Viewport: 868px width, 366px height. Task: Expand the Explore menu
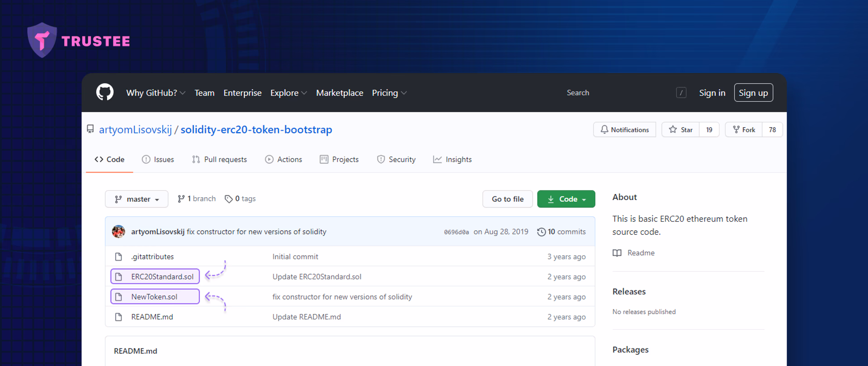288,93
